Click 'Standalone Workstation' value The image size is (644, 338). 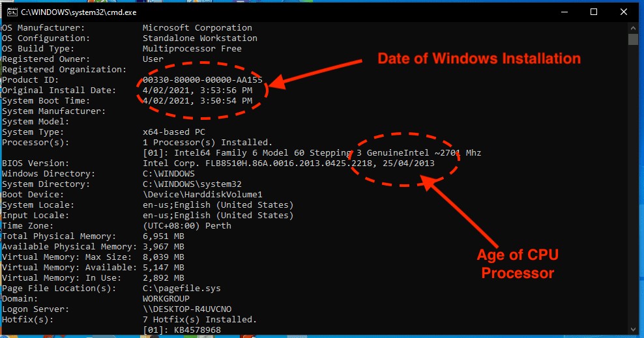[x=200, y=38]
